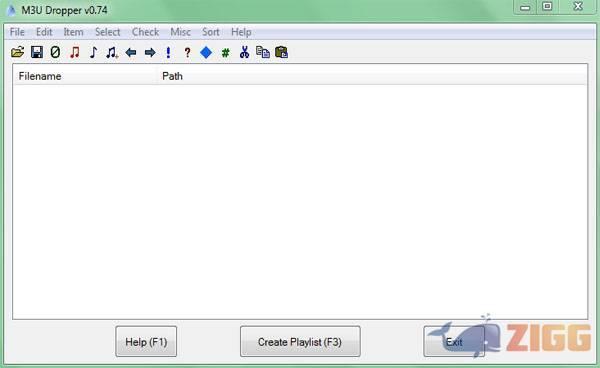The width and height of the screenshot is (600, 368).
Task: Maximize the M3U Dropper window
Action: tap(547, 7)
